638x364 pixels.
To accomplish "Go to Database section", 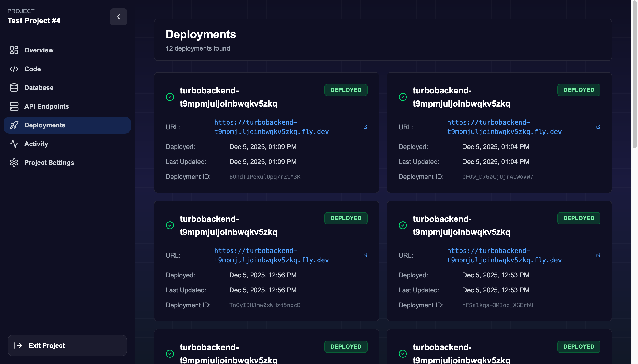I will [39, 88].
